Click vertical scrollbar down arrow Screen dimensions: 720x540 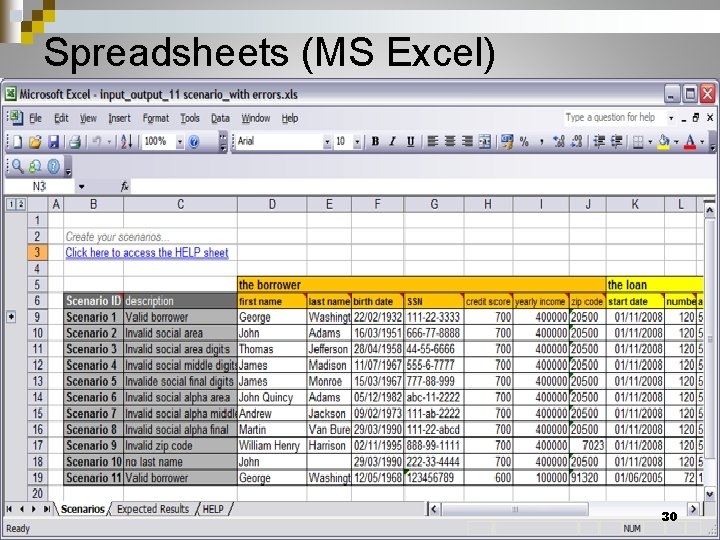click(x=709, y=494)
